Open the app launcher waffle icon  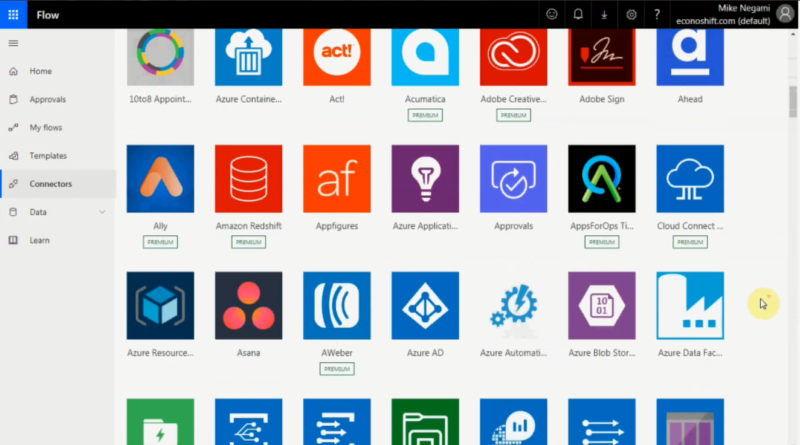(x=13, y=14)
